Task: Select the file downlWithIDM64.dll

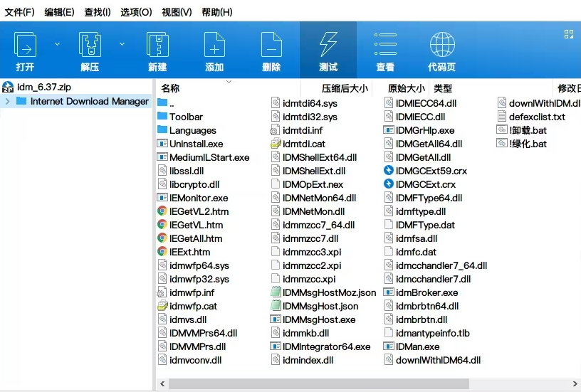Action: (x=438, y=360)
